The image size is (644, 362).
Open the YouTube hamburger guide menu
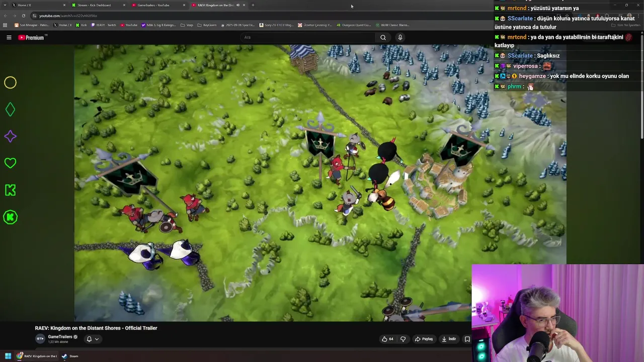9,37
